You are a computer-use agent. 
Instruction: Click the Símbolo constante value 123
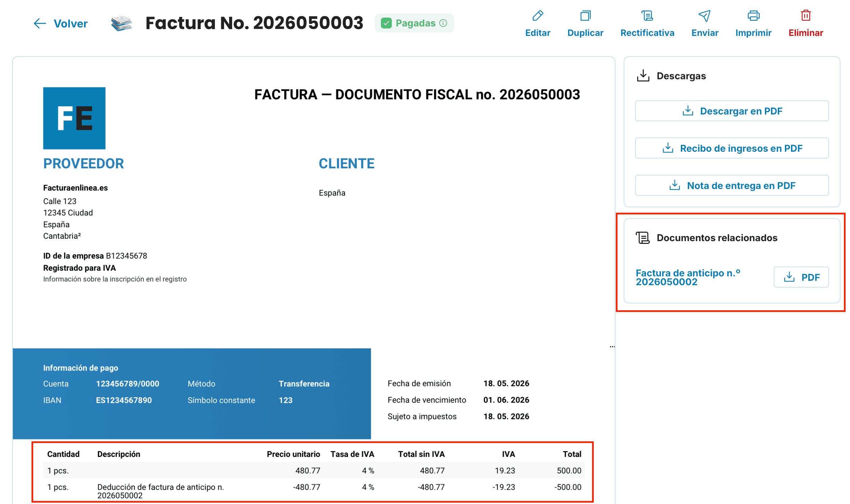click(x=286, y=400)
